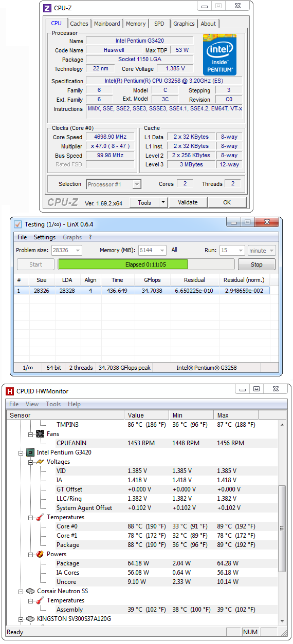This screenshot has height=644, width=293.
Task: Open the minute unit dropdown in LinX
Action: coord(271,251)
